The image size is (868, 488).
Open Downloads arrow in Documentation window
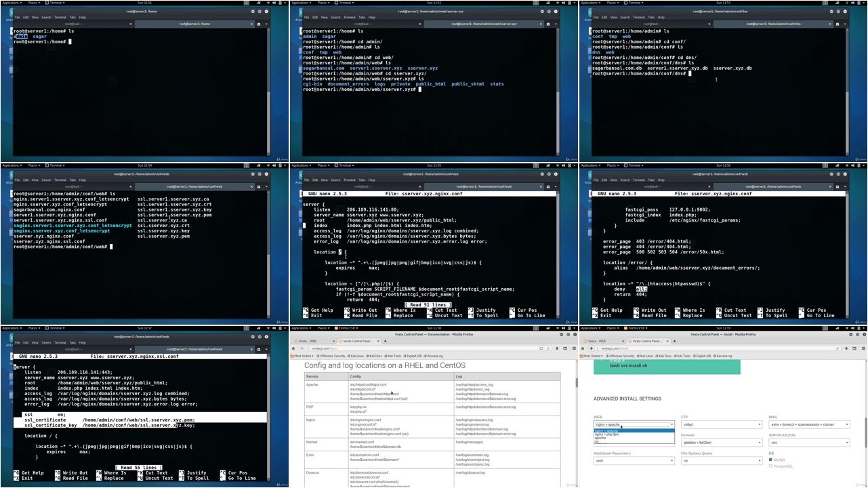tap(557, 348)
